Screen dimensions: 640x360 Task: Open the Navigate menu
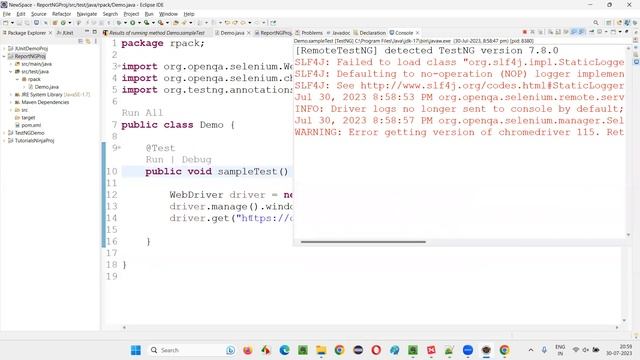coord(87,14)
